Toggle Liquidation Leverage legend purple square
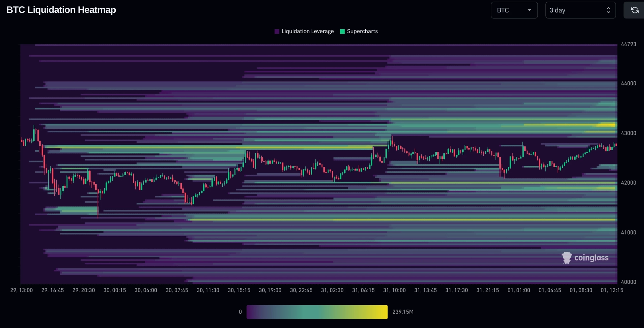 pyautogui.click(x=277, y=31)
